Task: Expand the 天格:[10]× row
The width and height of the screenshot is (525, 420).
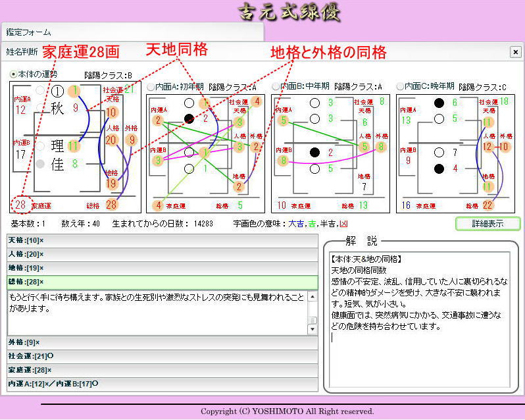Action: (x=162, y=240)
